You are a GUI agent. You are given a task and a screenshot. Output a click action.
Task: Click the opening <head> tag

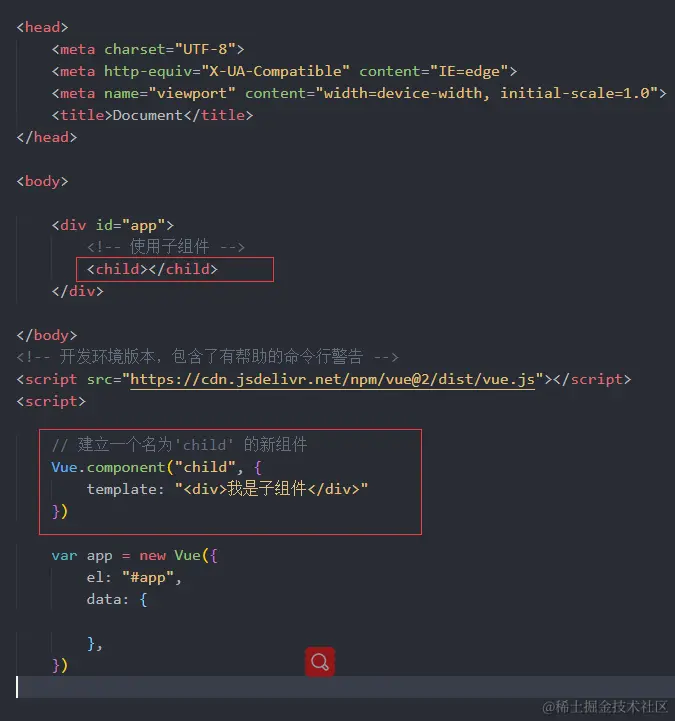(42, 27)
